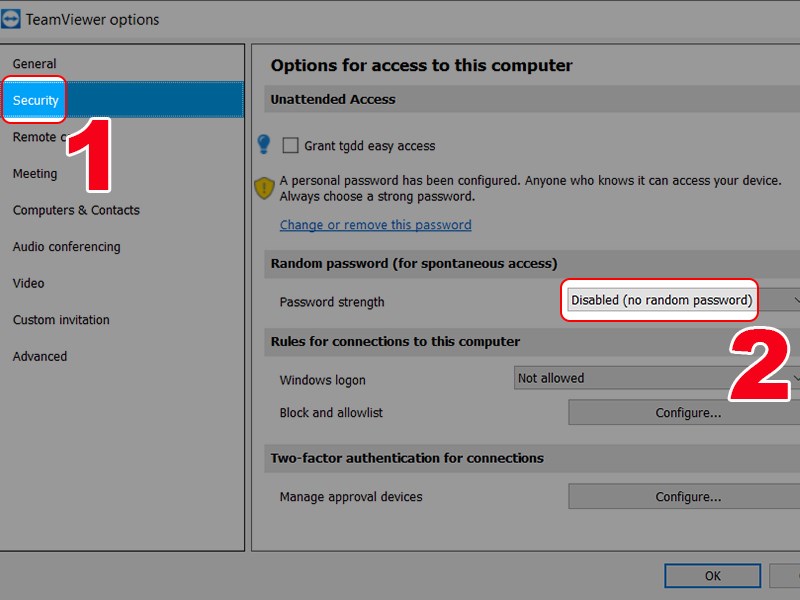Open the Windows logon dropdown
Screen dimensions: 800x600
point(657,378)
